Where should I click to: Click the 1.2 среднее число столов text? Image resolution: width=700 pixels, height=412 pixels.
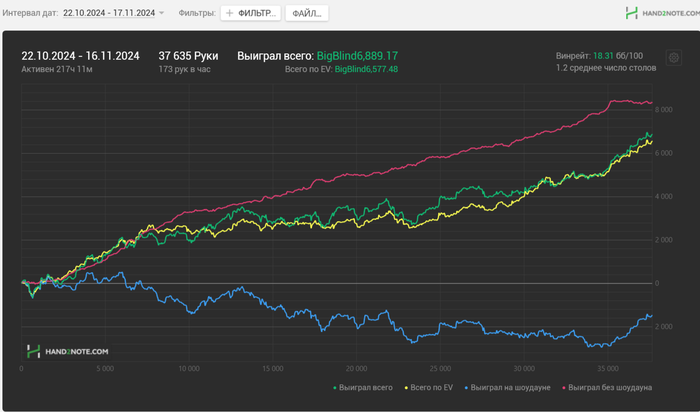(x=606, y=68)
